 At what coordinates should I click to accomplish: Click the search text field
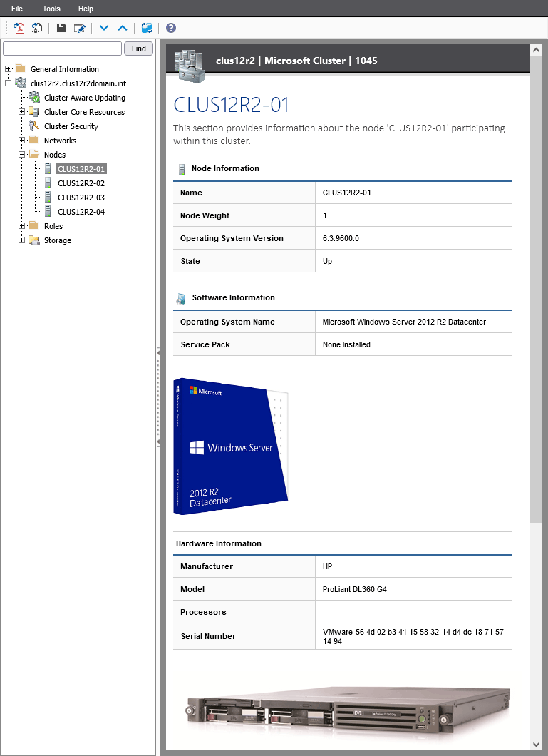[63, 48]
